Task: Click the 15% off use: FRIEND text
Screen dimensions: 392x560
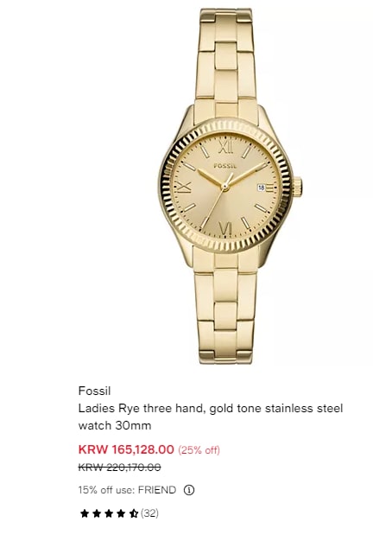Action: click(x=127, y=490)
